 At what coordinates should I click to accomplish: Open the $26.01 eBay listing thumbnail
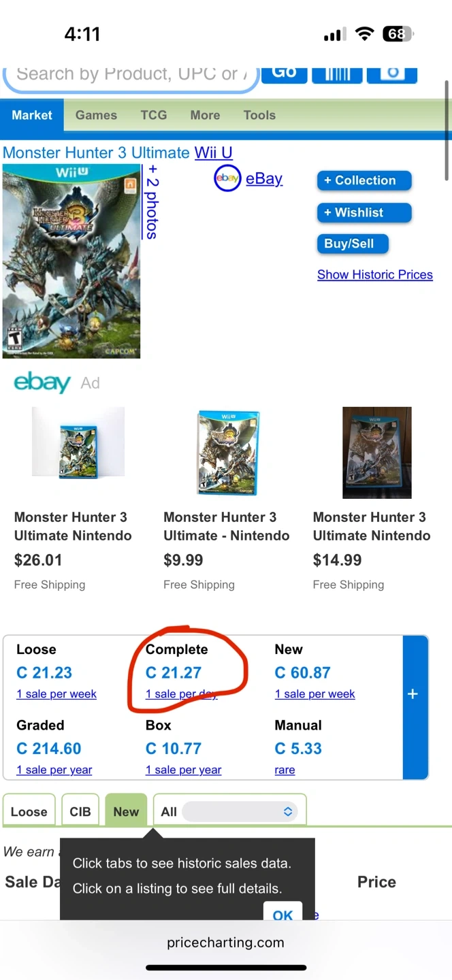coord(78,442)
